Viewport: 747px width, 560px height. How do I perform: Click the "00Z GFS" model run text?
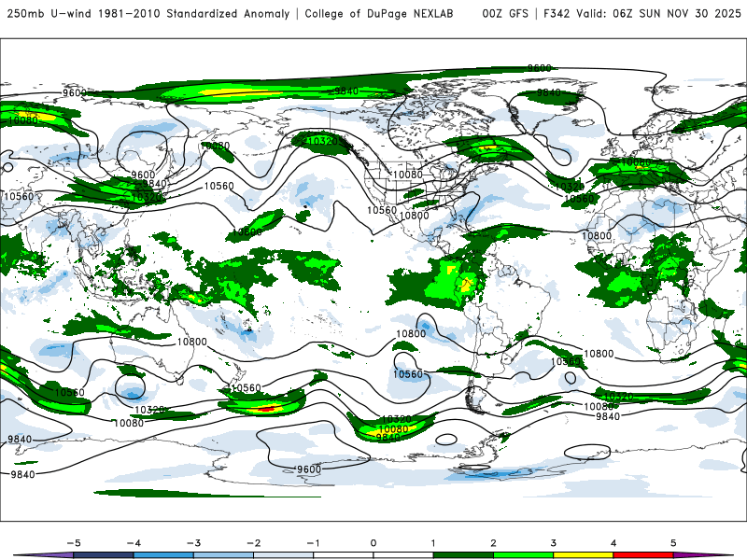pyautogui.click(x=505, y=13)
